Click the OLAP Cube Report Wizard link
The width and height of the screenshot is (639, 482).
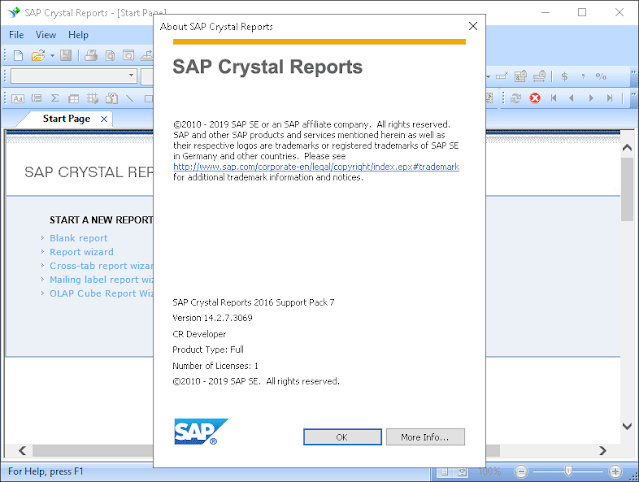point(101,293)
